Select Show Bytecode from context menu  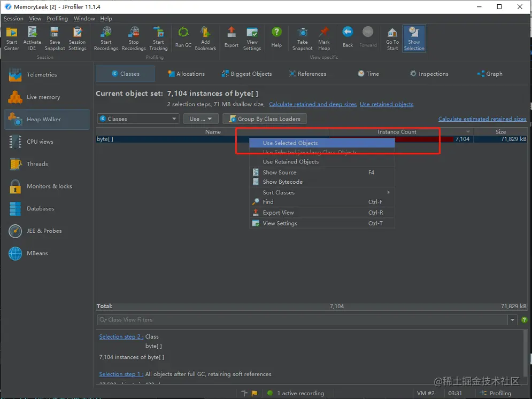click(322, 182)
